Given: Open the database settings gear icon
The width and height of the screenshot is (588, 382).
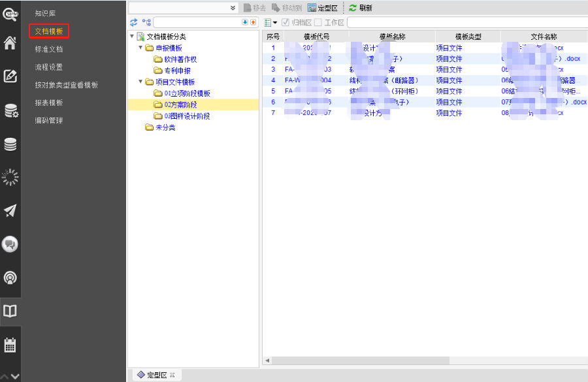Looking at the screenshot, I should pos(10,110).
